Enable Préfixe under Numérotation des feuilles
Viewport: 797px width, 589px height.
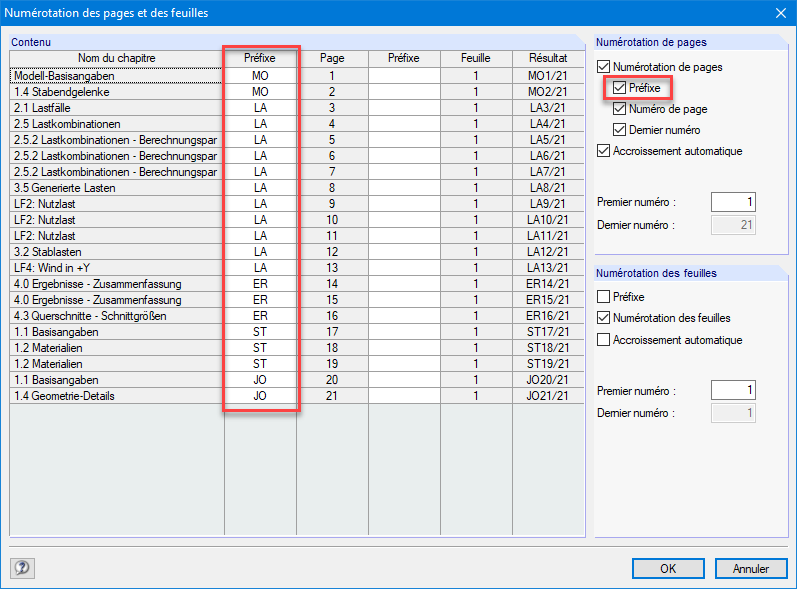click(603, 296)
